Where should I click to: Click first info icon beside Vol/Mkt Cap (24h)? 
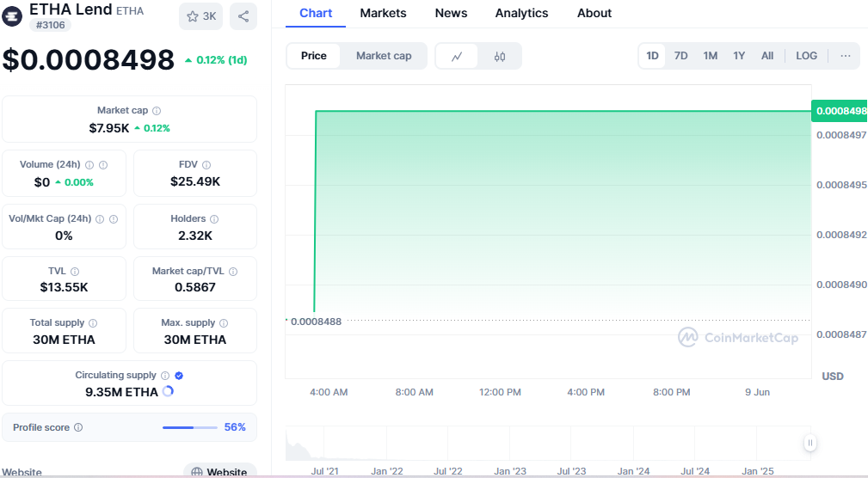click(x=100, y=219)
